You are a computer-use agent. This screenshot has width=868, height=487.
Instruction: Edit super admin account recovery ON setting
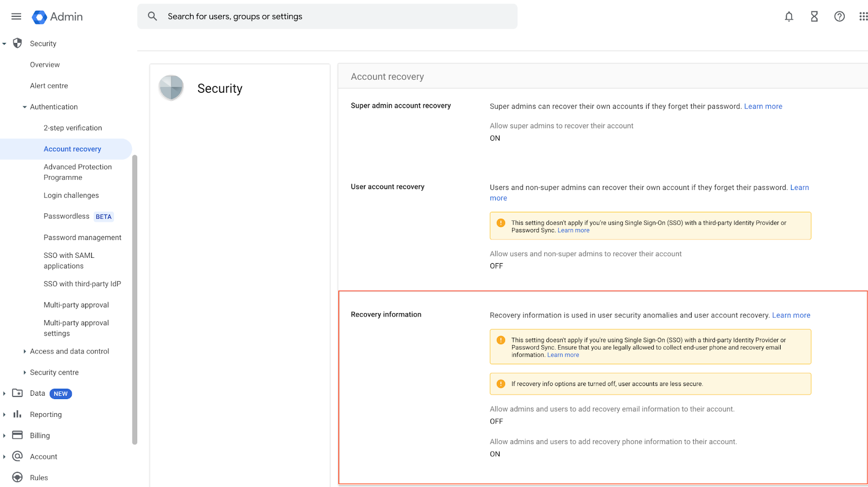pos(495,138)
